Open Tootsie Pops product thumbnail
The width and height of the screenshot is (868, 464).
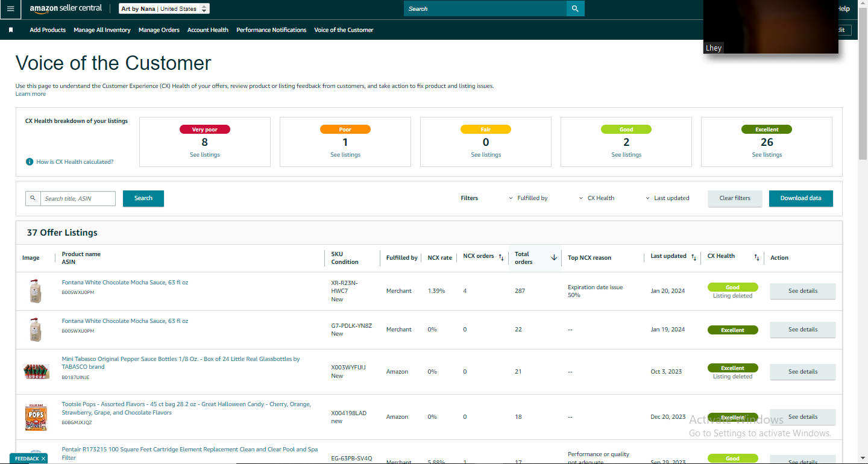[36, 417]
